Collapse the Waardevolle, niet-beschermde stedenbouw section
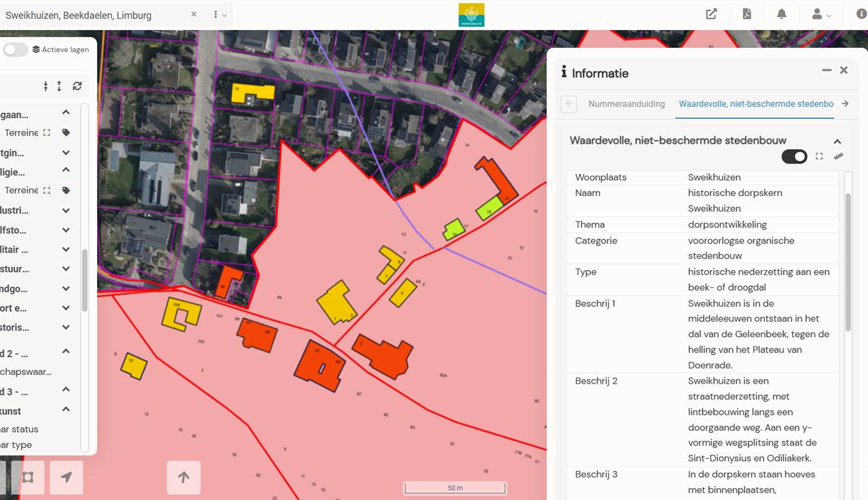This screenshot has width=868, height=500. [x=837, y=141]
